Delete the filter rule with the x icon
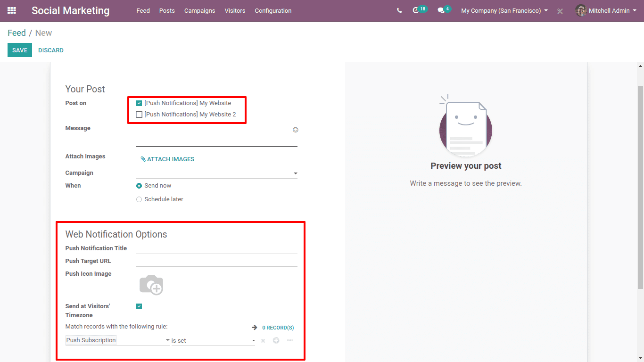The height and width of the screenshot is (362, 644). pos(263,341)
